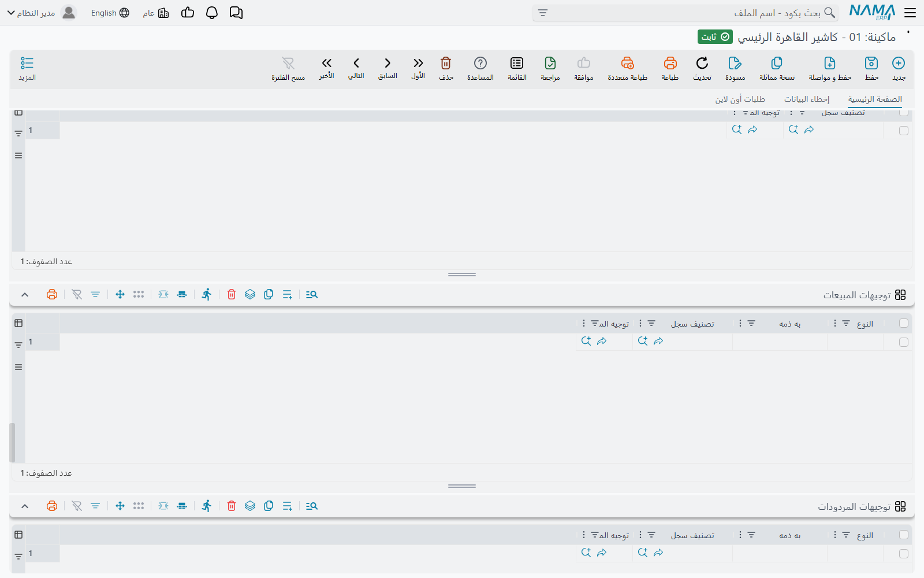Open مدير النظام user dropdown
The width and height of the screenshot is (924, 578).
click(42, 13)
